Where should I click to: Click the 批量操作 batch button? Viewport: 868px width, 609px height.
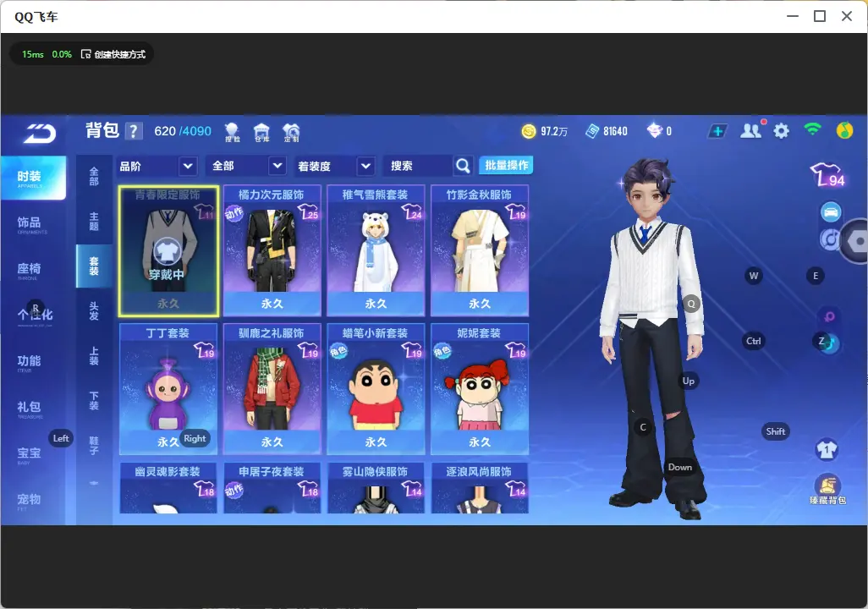pos(506,165)
